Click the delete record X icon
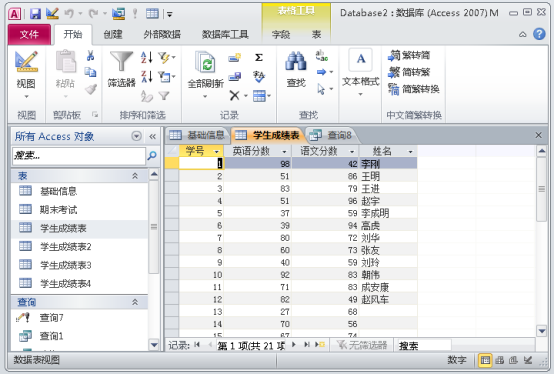The width and height of the screenshot is (554, 374). (x=235, y=95)
